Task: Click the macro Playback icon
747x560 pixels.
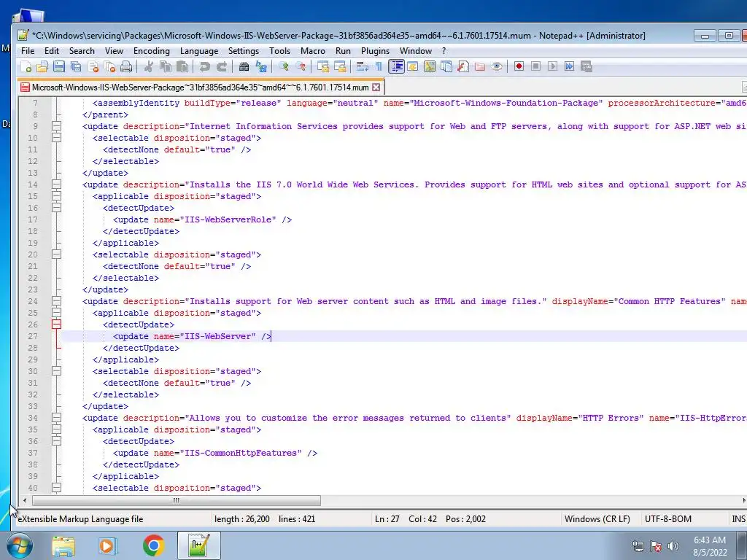Action: (x=553, y=66)
